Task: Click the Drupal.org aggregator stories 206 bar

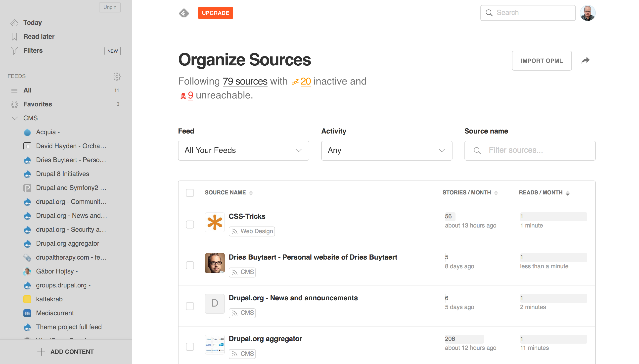Action: (464, 339)
